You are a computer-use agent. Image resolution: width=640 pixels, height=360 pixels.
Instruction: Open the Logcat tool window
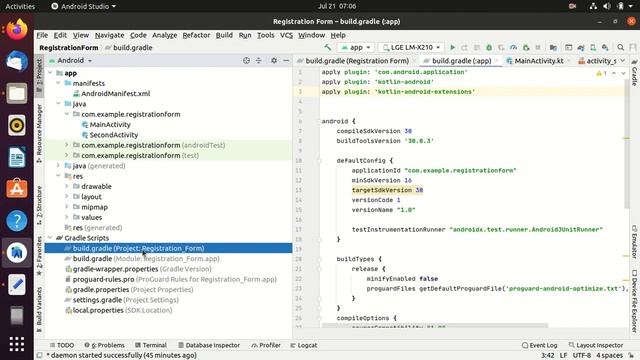pos(303,345)
